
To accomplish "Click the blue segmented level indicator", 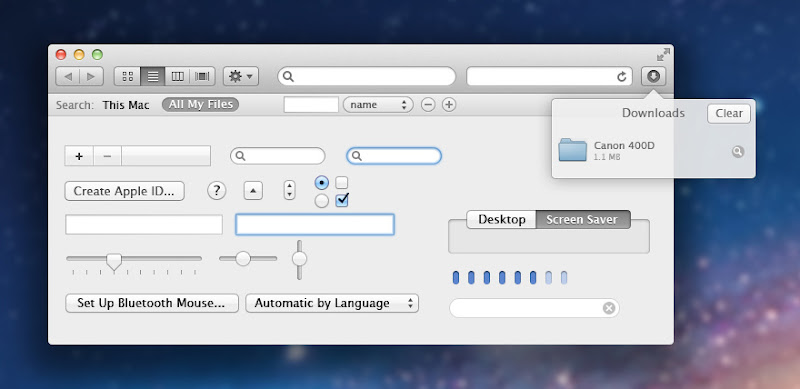I will tap(510, 278).
